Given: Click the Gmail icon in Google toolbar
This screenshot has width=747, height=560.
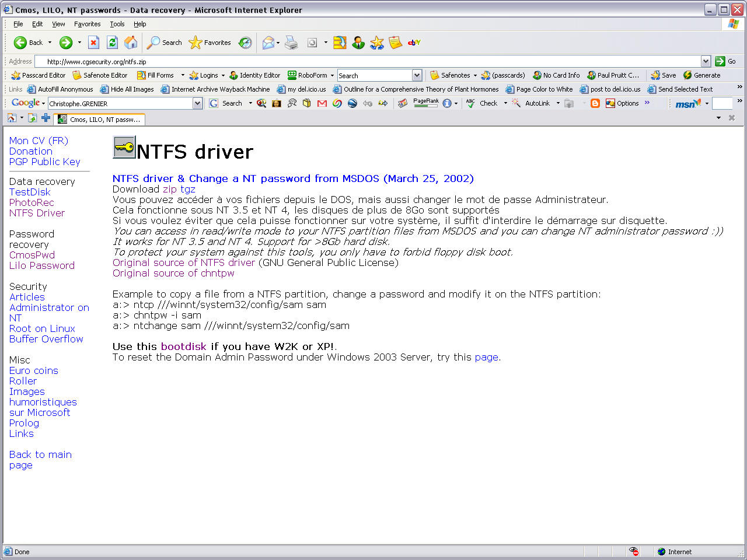Looking at the screenshot, I should pyautogui.click(x=322, y=103).
